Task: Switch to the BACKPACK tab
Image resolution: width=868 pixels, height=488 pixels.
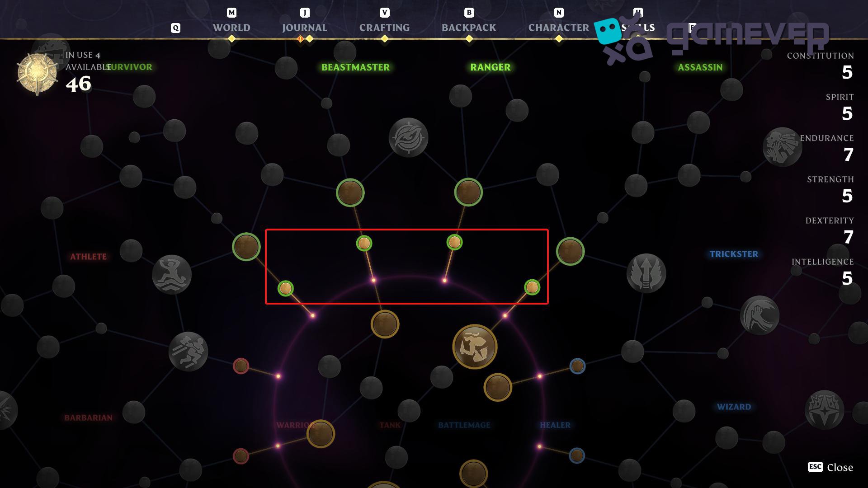Action: click(x=469, y=28)
